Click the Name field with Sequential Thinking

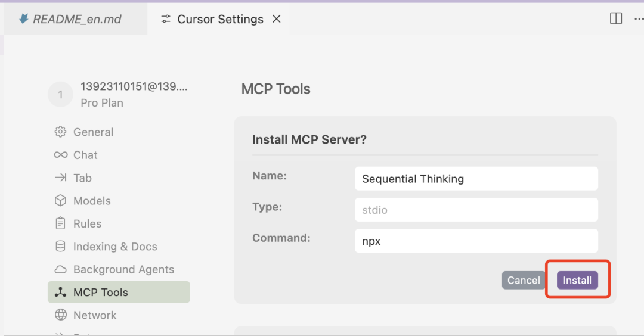(476, 179)
